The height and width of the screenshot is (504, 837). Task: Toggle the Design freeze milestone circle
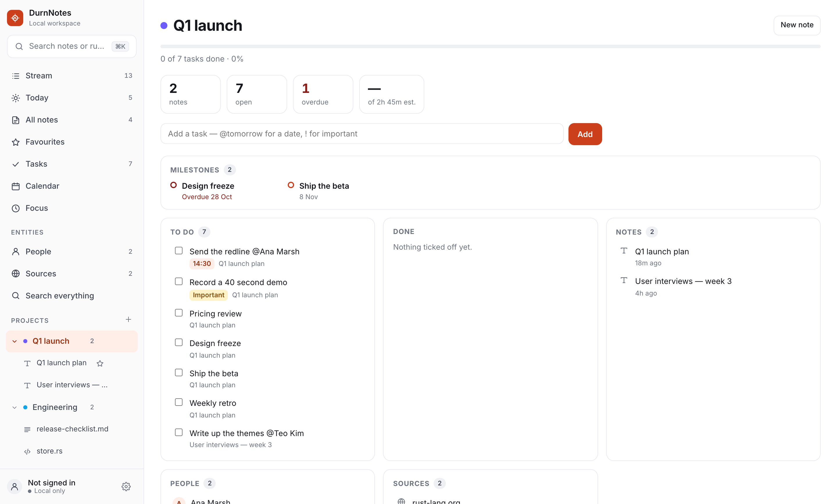174,185
